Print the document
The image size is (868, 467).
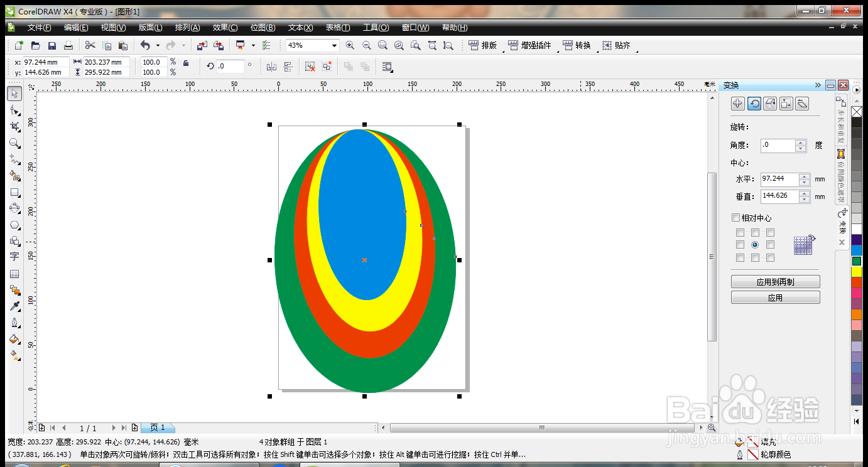[68, 45]
